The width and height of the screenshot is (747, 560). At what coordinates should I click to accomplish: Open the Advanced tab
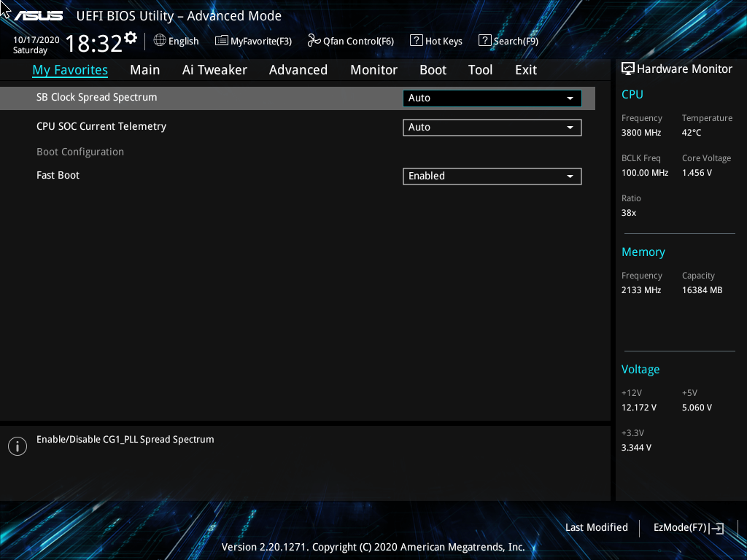298,70
